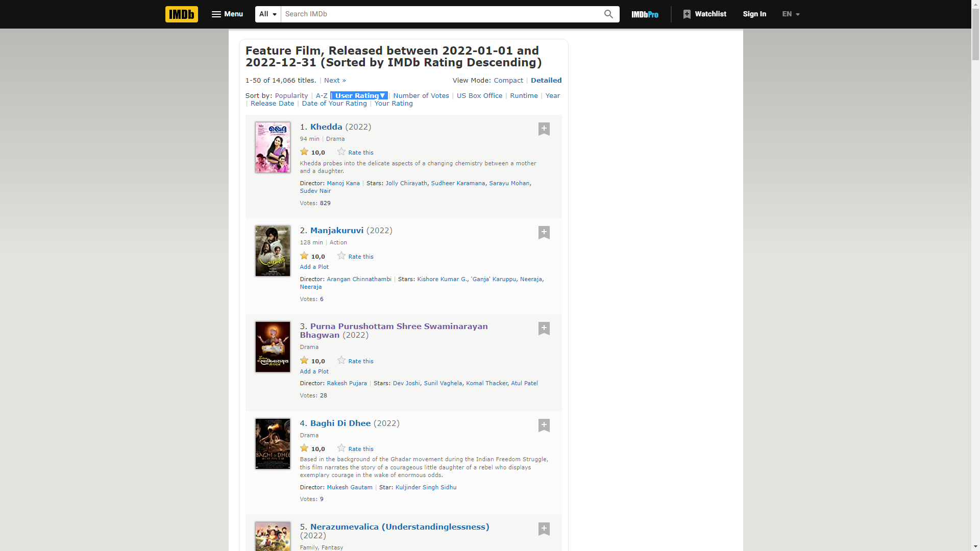Click Rate this star for Manjakuruvi
Viewport: 980px width, 551px height.
click(341, 256)
